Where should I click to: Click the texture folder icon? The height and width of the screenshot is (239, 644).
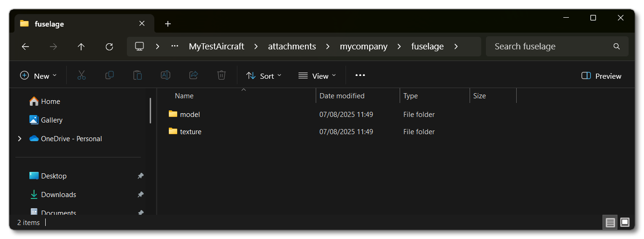pos(173,131)
